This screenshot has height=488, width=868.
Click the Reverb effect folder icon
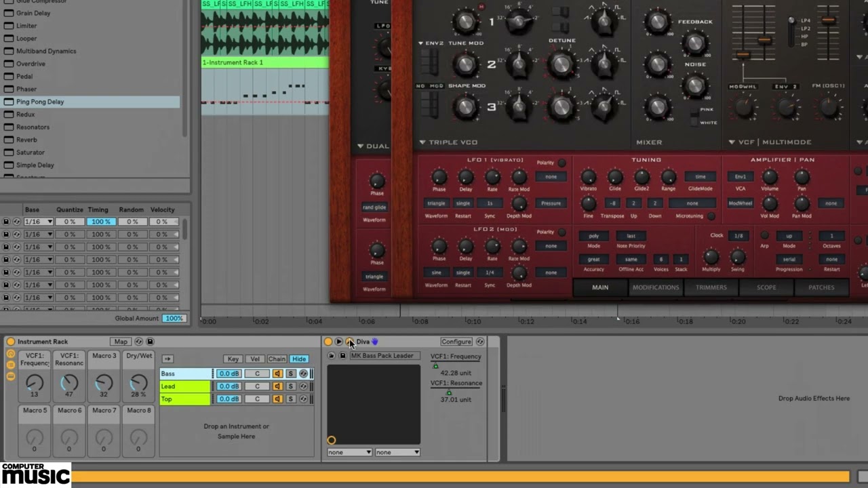coord(9,140)
